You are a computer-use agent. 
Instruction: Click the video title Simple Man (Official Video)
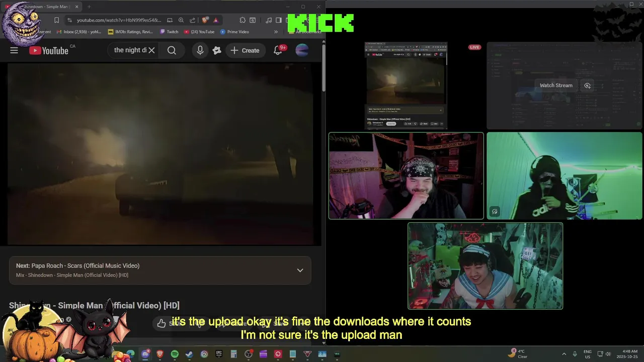click(94, 305)
